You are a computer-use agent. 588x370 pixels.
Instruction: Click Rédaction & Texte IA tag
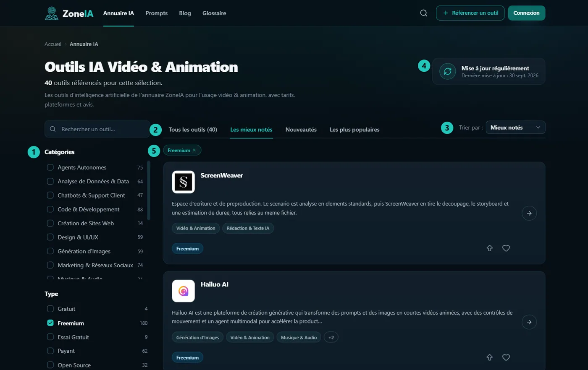[248, 228]
